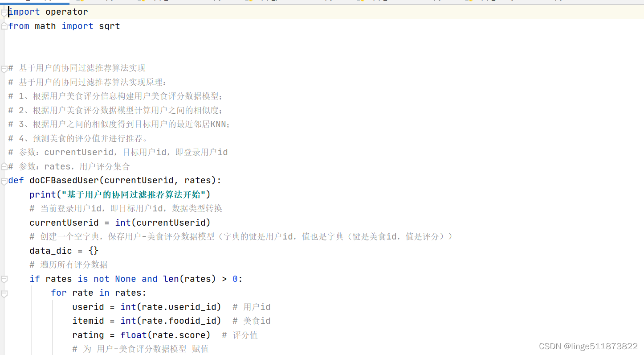Collapse comment block starting '# 基于用户的协同过滤推荐算法实现'
This screenshot has width=644, height=355.
4,68
